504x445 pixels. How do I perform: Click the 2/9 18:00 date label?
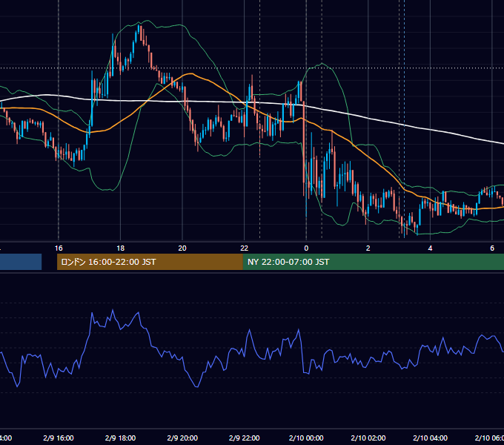click(x=121, y=438)
